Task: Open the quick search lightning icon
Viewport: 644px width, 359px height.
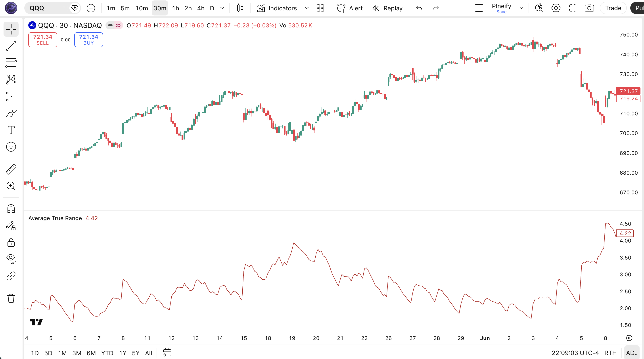Action: click(539, 8)
